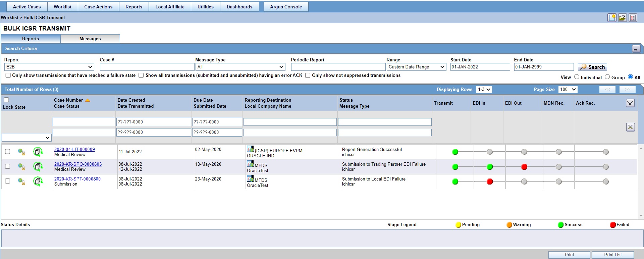644x259 pixels.
Task: Open the Message Type dropdown showing All
Action: pyautogui.click(x=240, y=67)
